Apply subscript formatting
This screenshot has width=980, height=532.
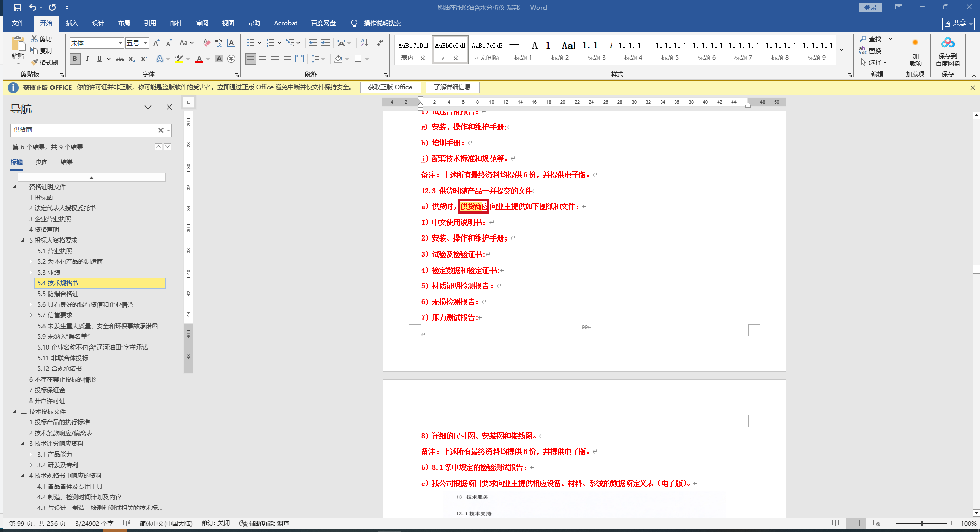tap(132, 59)
